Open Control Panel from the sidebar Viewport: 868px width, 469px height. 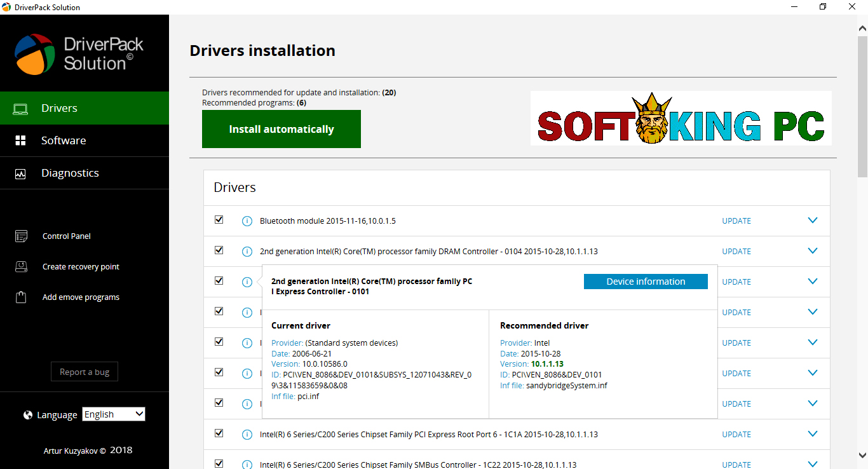click(x=67, y=236)
